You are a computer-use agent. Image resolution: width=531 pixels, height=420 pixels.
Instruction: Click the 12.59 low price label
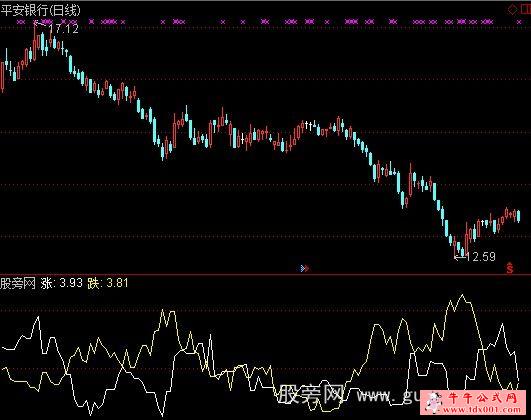coord(481,257)
